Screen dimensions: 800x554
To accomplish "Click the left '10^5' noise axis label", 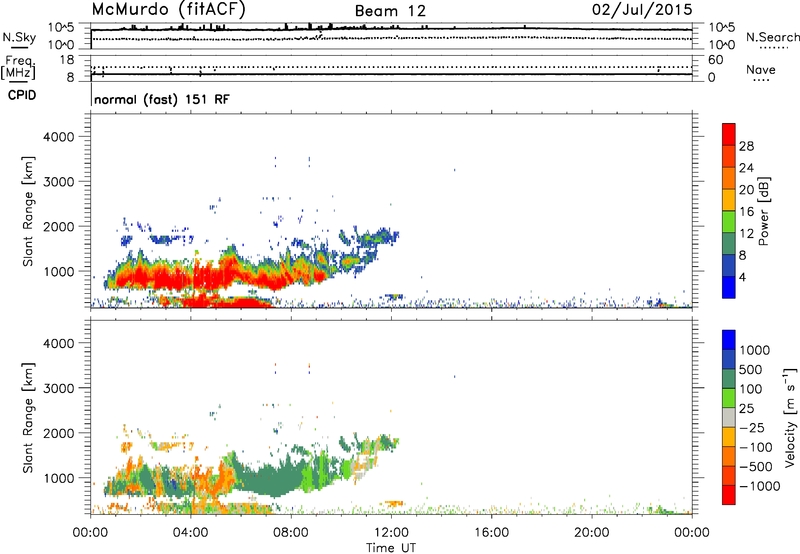I will (x=61, y=27).
